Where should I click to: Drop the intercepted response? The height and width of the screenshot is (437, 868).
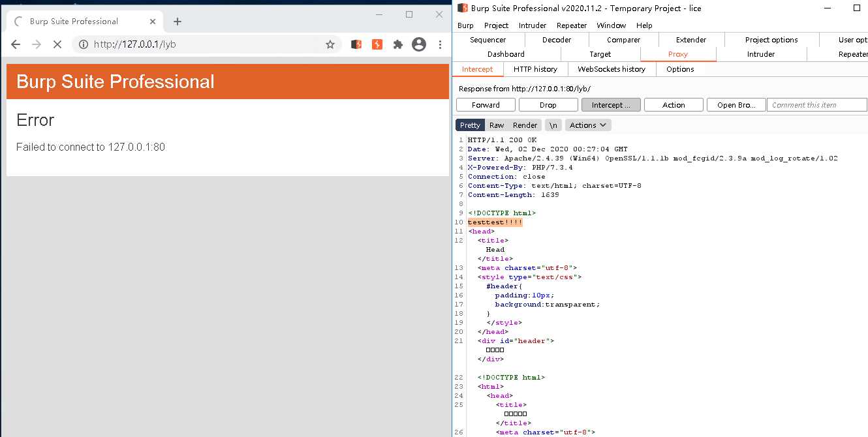[548, 105]
